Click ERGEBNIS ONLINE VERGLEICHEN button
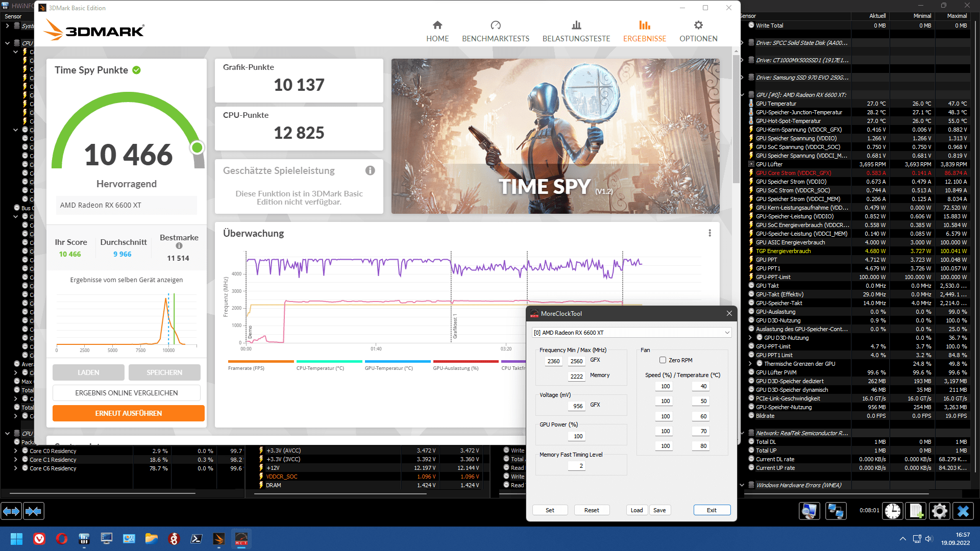This screenshot has height=551, width=980. 126,393
